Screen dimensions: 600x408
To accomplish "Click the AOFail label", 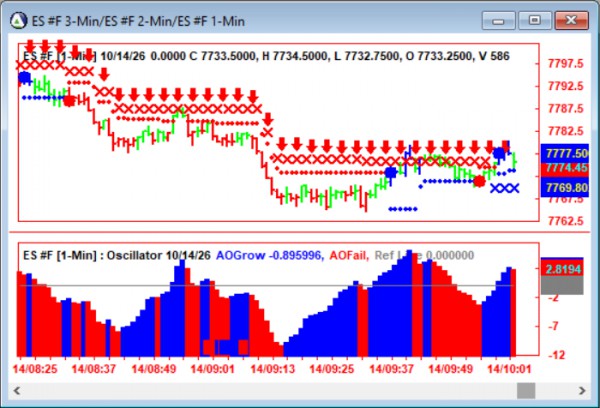I will (349, 255).
